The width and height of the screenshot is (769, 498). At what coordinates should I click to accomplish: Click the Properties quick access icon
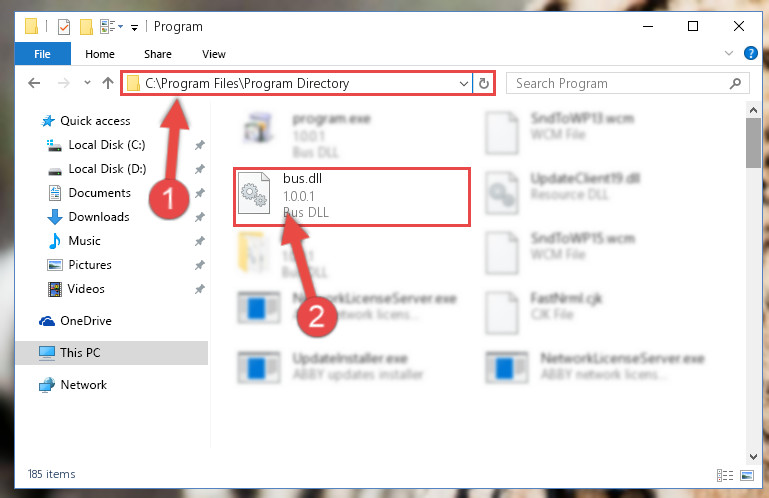64,26
